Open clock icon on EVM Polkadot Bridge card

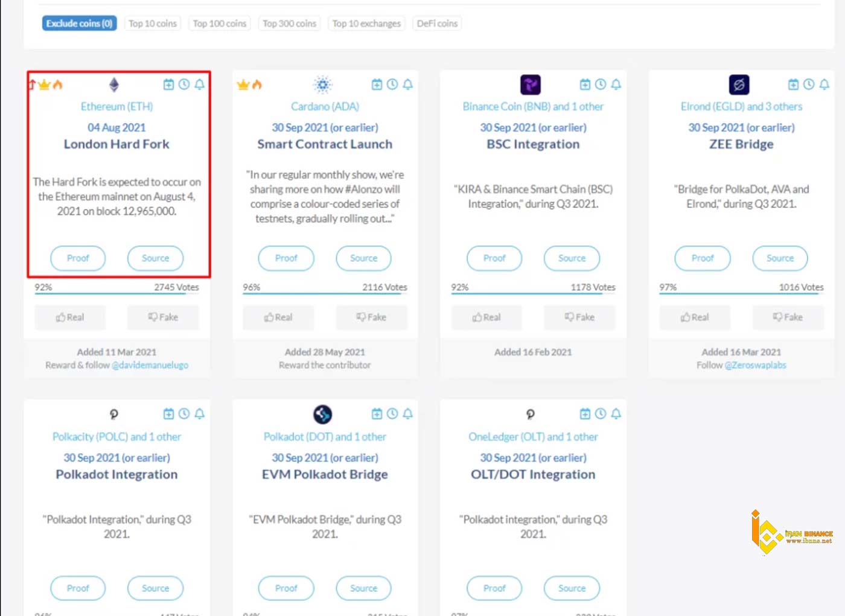(x=392, y=414)
